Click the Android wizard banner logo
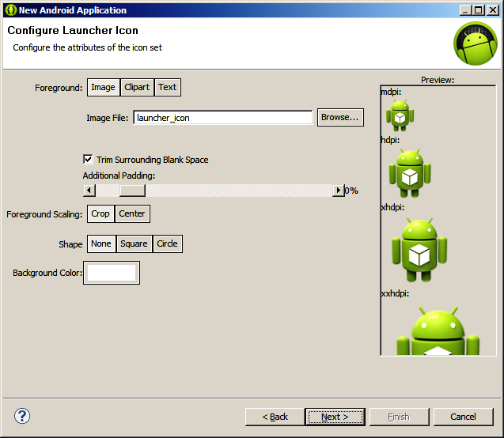 476,43
